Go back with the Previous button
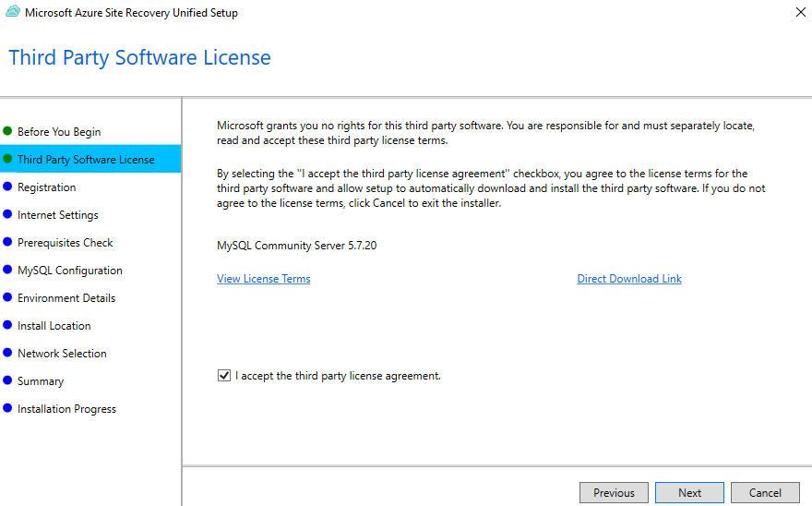This screenshot has width=812, height=506. pyautogui.click(x=614, y=492)
